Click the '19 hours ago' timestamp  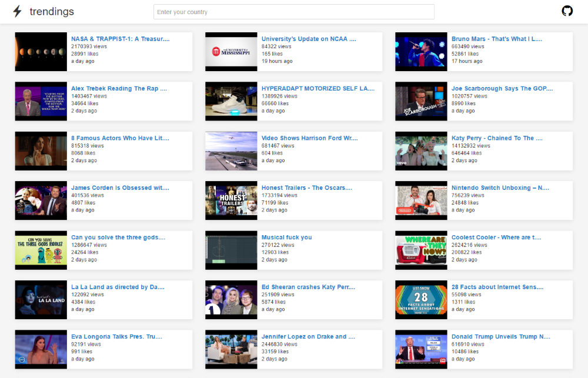277,61
